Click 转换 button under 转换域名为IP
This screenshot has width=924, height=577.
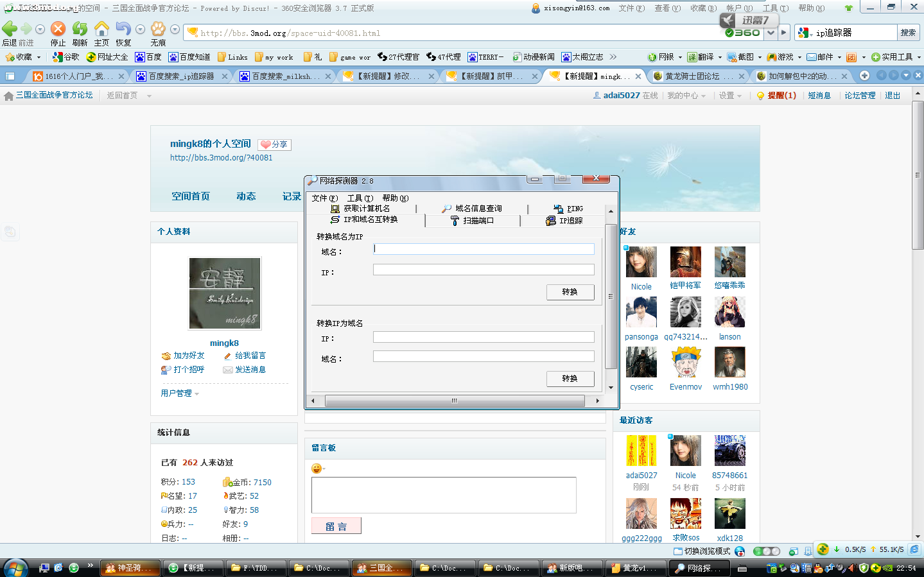pyautogui.click(x=570, y=292)
